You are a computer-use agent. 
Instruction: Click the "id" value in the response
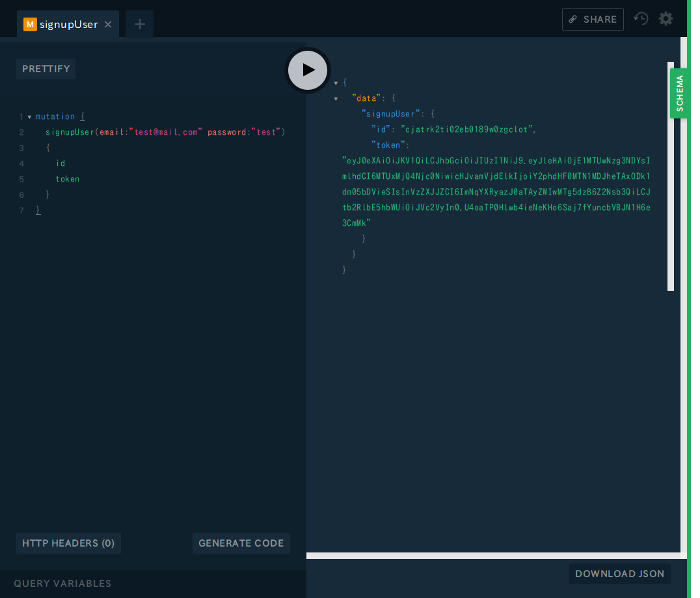467,129
